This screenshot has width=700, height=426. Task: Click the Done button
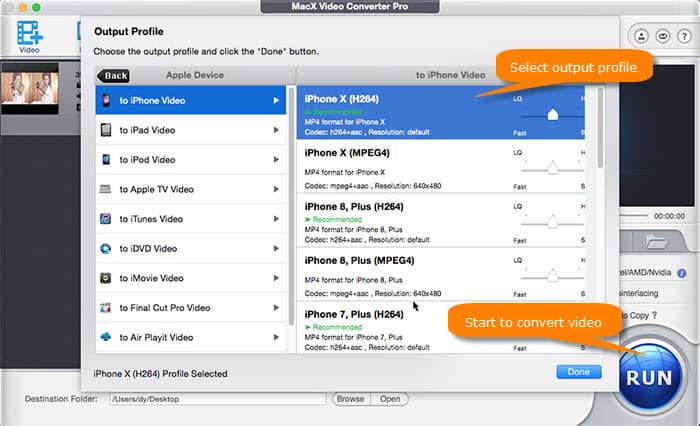coord(579,372)
